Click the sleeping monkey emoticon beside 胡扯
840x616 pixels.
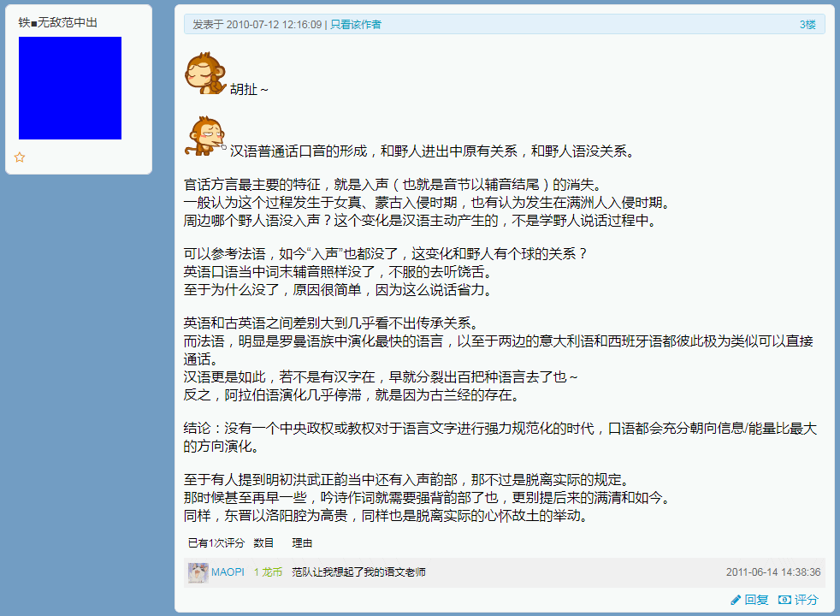point(205,74)
